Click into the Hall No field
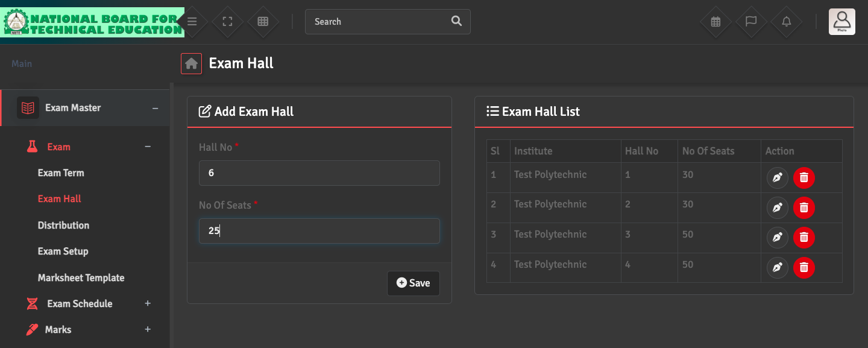Image resolution: width=868 pixels, height=348 pixels. 319,173
